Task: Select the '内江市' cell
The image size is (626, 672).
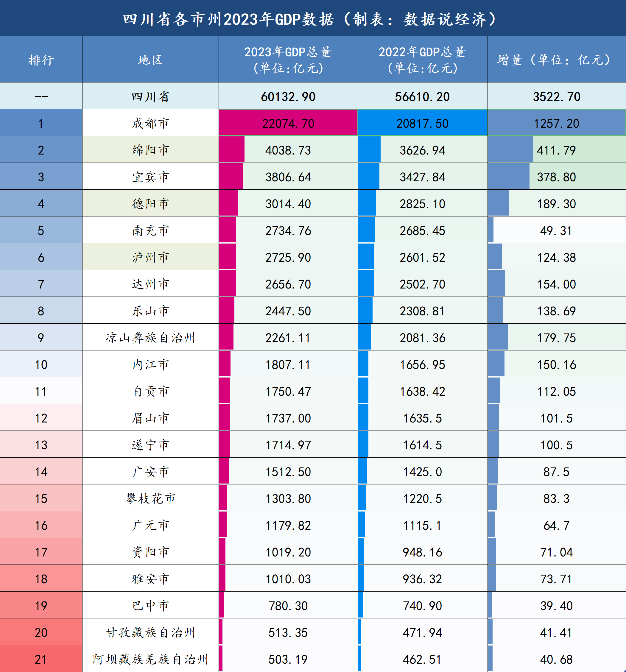Action: click(x=150, y=364)
